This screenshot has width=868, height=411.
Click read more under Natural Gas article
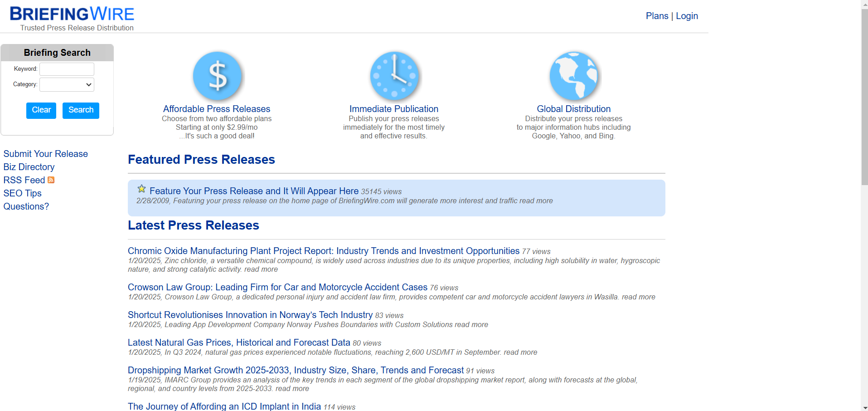point(520,352)
